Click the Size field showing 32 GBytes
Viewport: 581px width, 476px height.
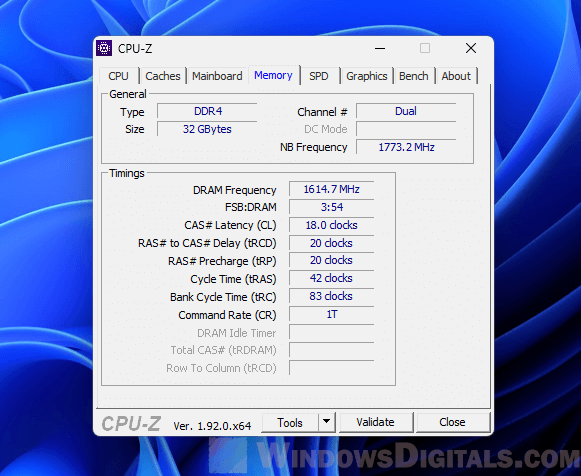pyautogui.click(x=207, y=129)
